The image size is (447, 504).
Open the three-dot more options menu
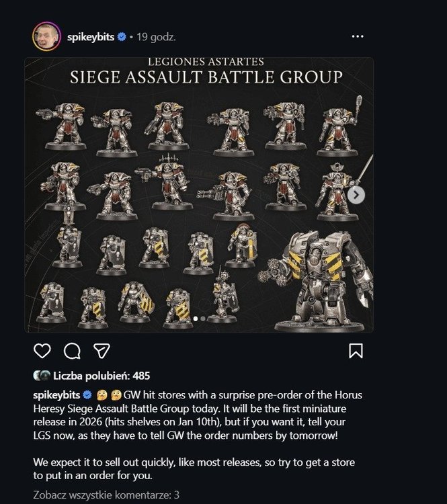pyautogui.click(x=358, y=36)
